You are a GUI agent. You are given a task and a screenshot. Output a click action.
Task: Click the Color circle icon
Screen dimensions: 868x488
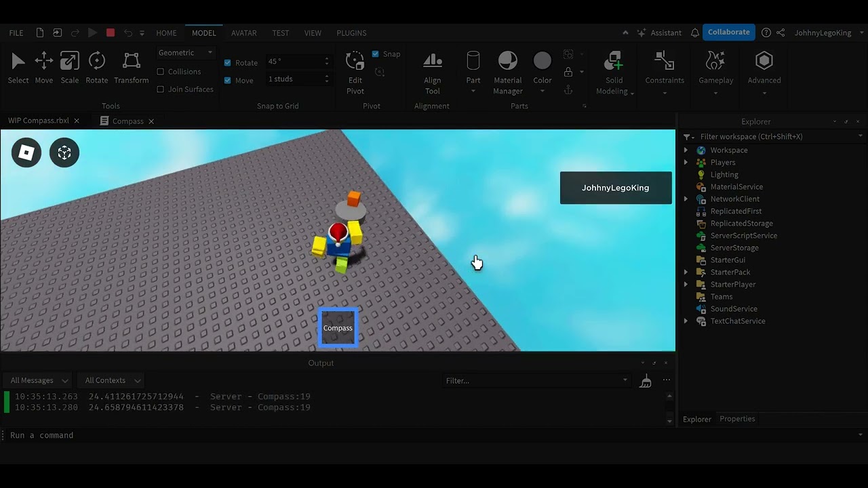pyautogui.click(x=542, y=61)
